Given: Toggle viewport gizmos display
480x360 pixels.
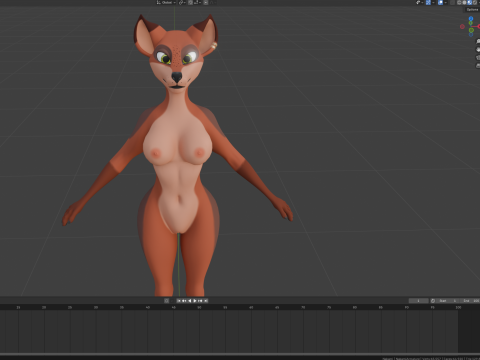Looking at the screenshot, I should [428, 2].
